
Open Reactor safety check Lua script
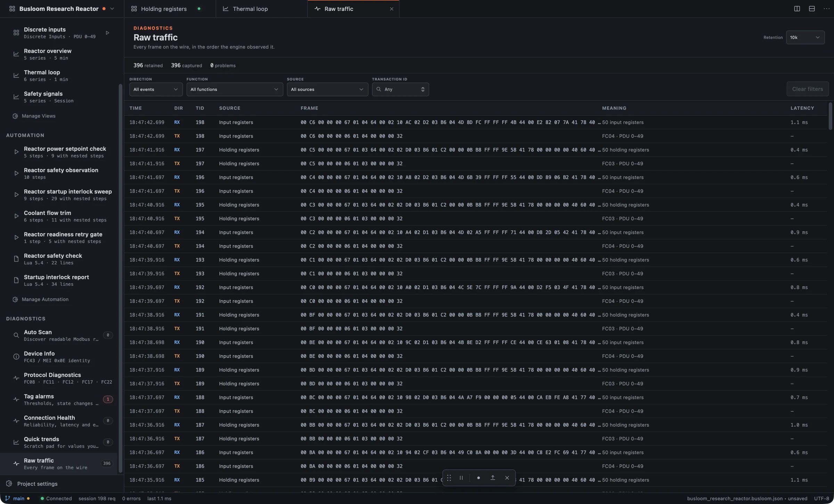(59, 259)
